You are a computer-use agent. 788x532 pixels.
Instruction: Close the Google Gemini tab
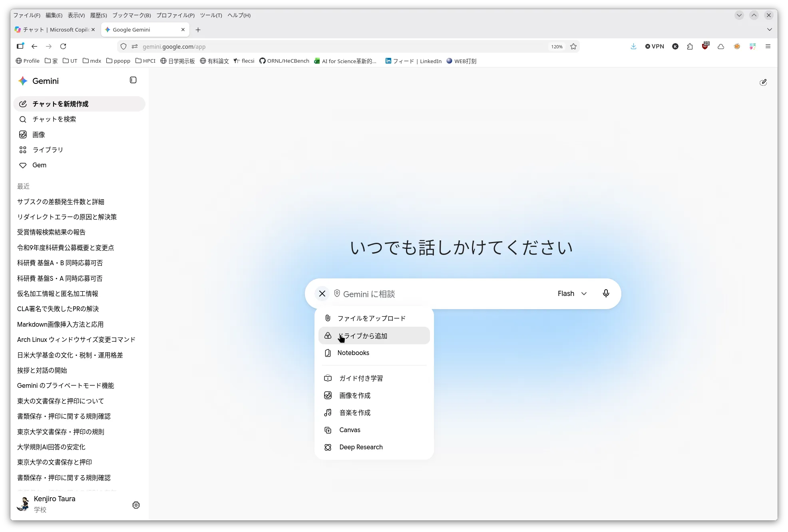click(x=183, y=30)
